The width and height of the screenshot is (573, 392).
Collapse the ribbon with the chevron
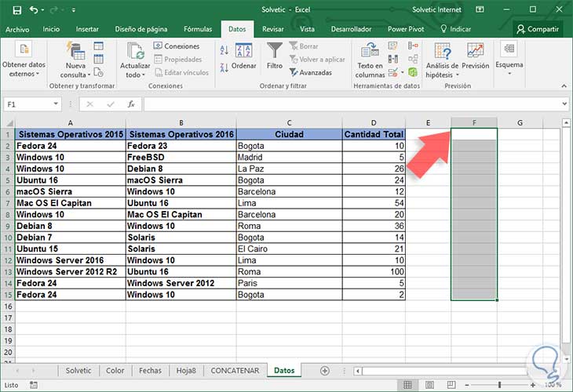(564, 86)
